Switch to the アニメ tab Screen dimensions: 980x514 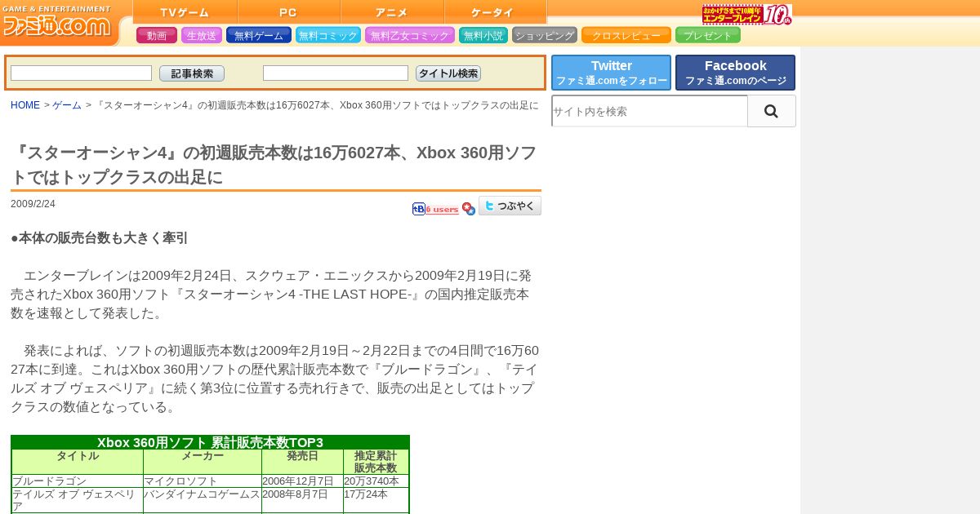pyautogui.click(x=392, y=12)
